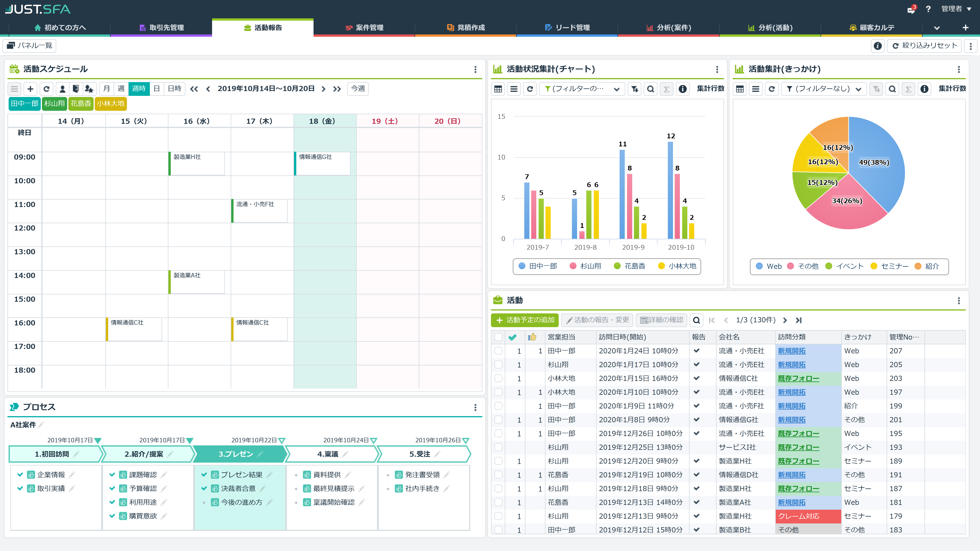Click 田中一郎 legend swatch in bar chart
980x551 pixels.
(522, 266)
